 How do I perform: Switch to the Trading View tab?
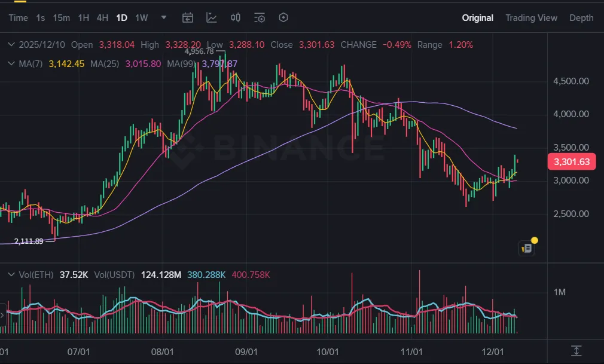click(x=531, y=18)
